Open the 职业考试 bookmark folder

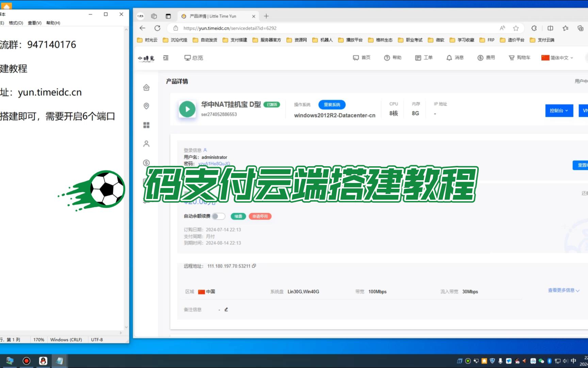[411, 40]
